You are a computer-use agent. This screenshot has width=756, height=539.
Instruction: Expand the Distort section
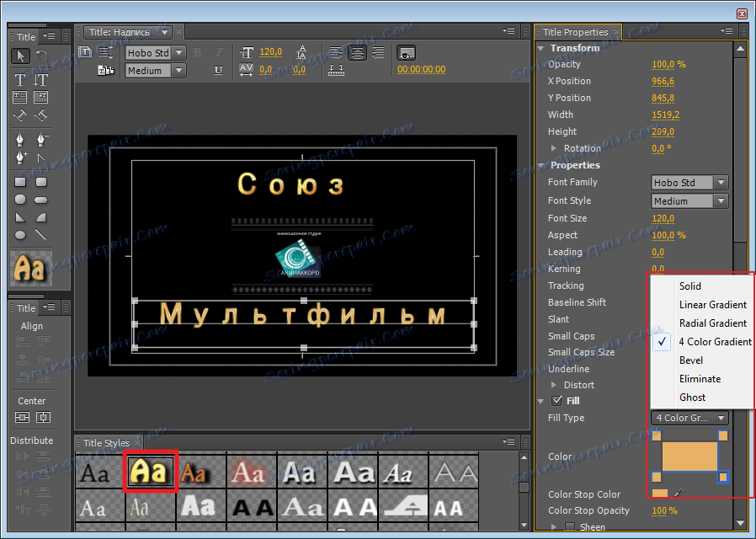tap(554, 385)
